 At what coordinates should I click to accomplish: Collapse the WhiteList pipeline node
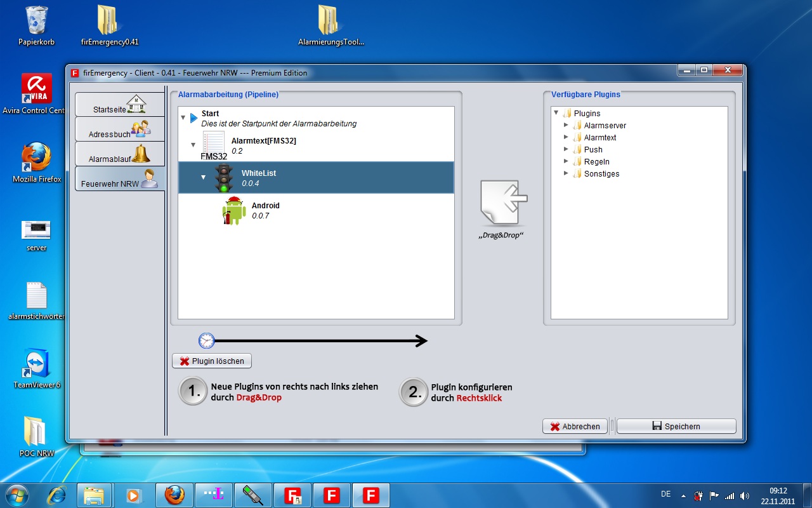click(204, 178)
